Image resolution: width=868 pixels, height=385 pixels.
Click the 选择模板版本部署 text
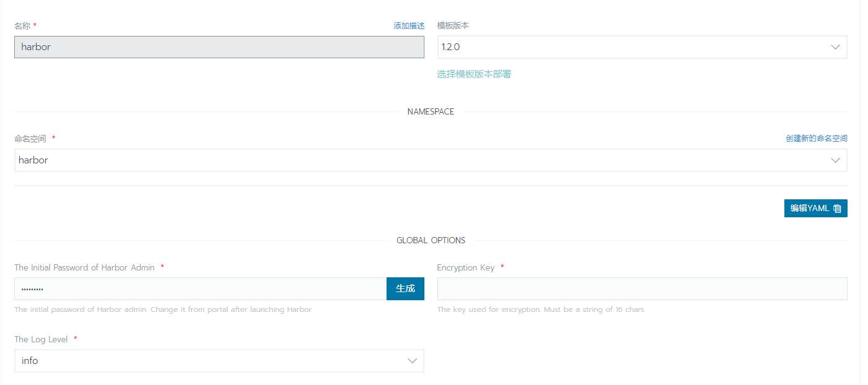coord(474,74)
